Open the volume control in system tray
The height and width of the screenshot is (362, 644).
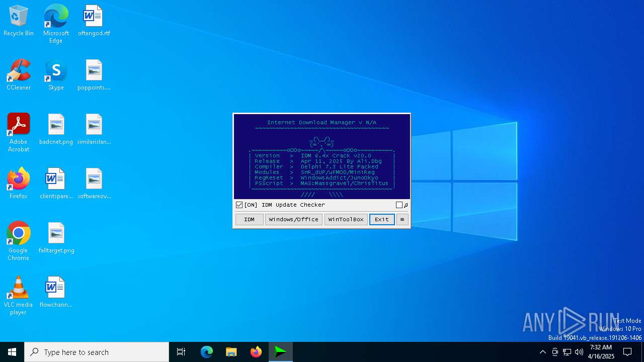click(x=579, y=352)
